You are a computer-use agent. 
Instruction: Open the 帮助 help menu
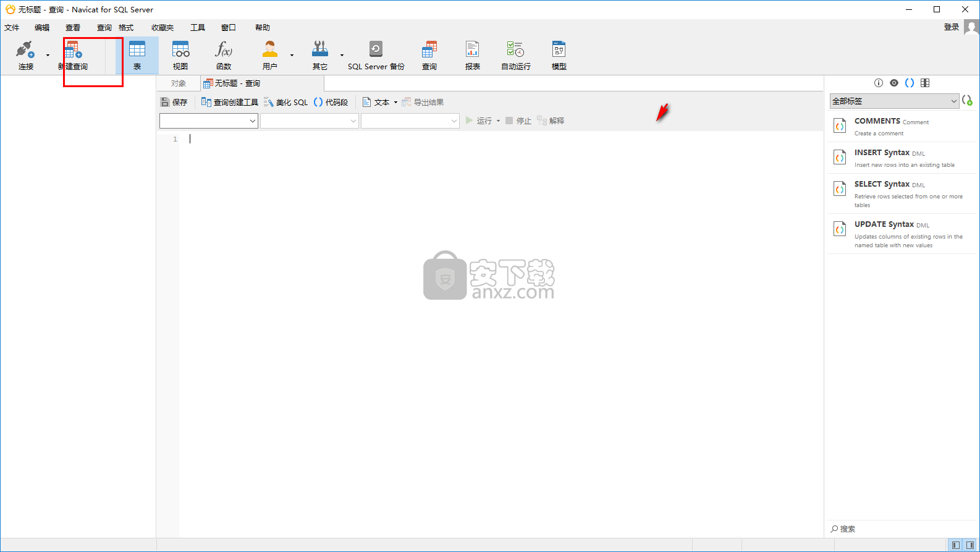click(263, 27)
